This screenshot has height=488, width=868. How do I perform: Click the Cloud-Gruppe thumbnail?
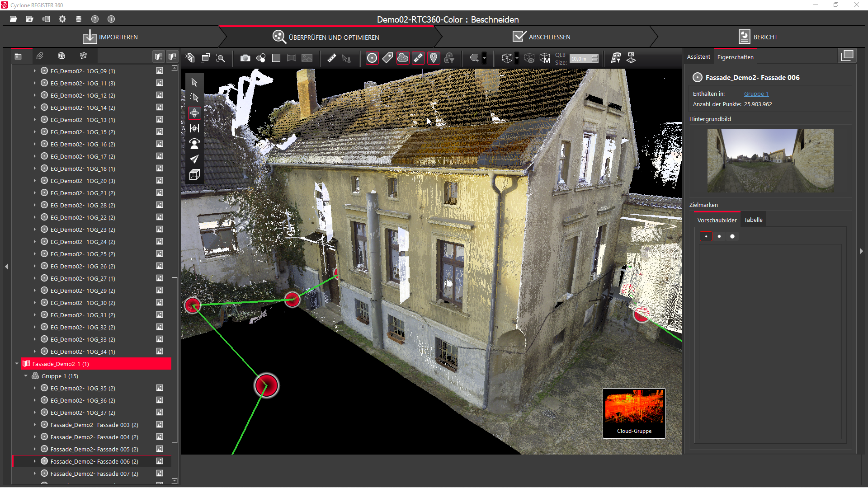point(634,413)
